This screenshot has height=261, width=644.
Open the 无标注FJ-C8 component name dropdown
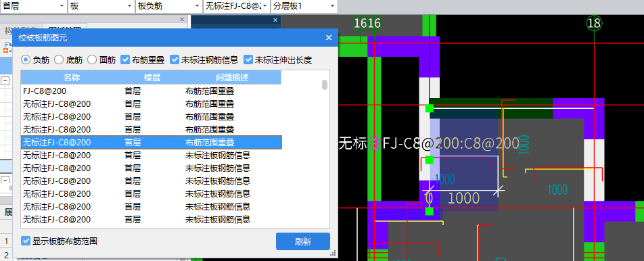[x=237, y=6]
